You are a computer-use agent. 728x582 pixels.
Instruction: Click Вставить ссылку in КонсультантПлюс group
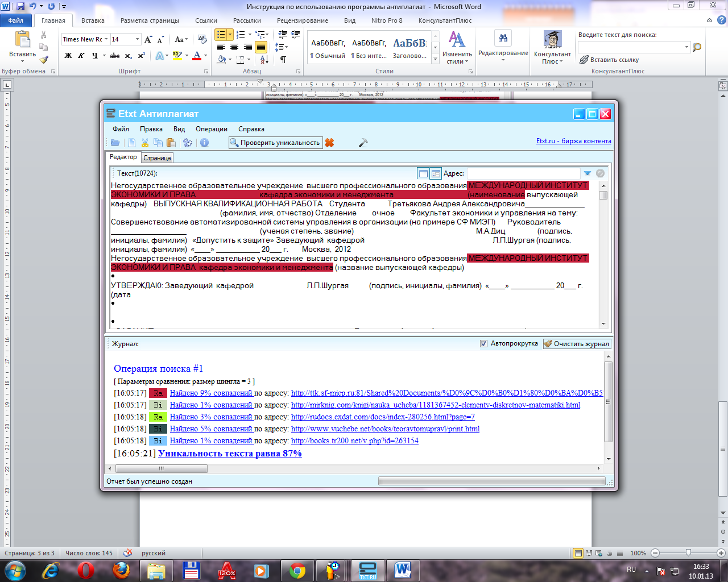coord(609,60)
